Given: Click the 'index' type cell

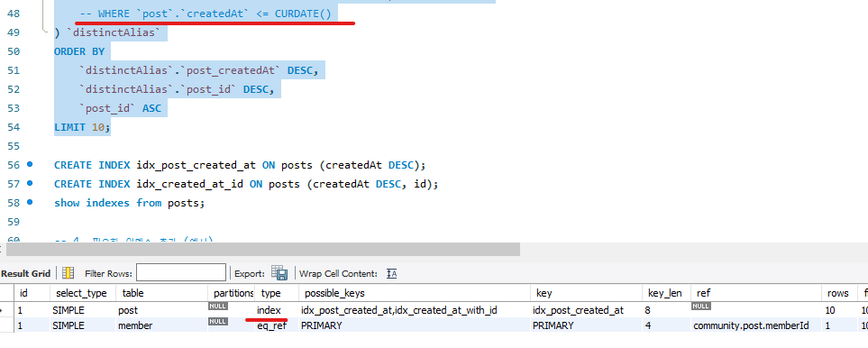Looking at the screenshot, I should 277,310.
